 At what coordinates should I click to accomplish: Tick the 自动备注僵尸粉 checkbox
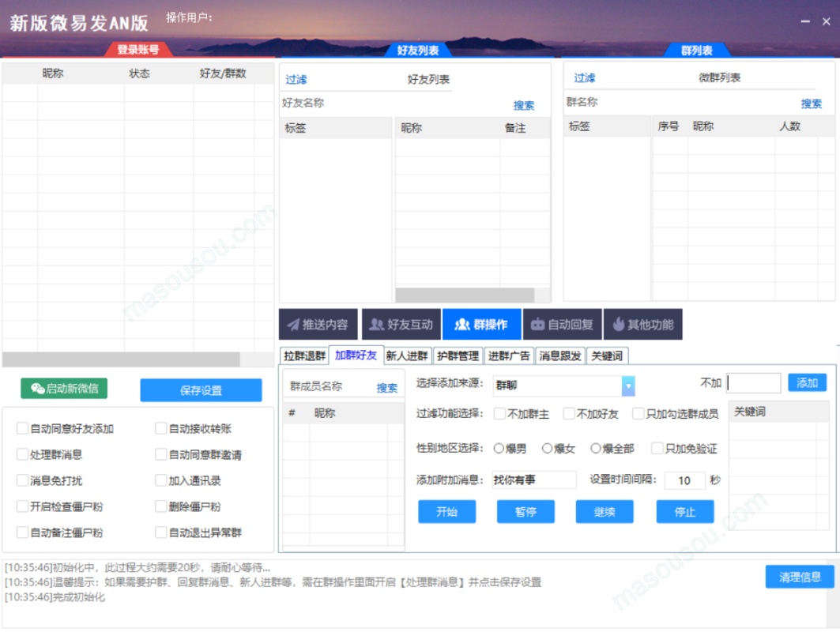click(x=22, y=532)
